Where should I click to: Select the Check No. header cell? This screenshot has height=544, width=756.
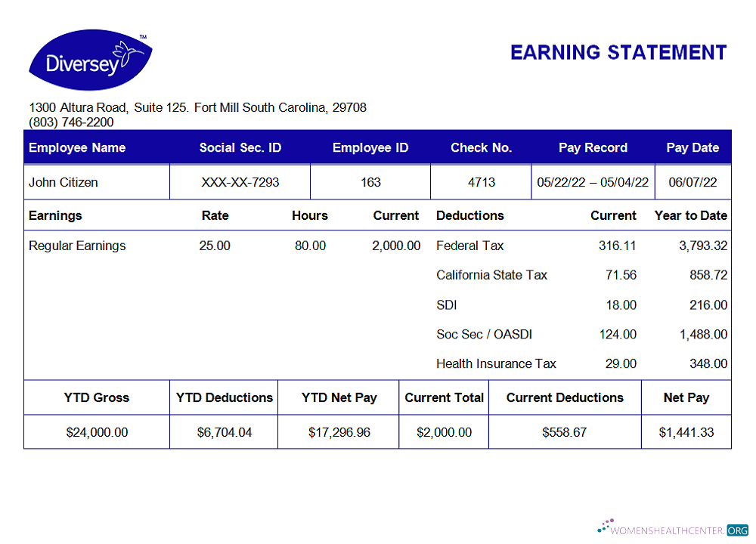481,147
